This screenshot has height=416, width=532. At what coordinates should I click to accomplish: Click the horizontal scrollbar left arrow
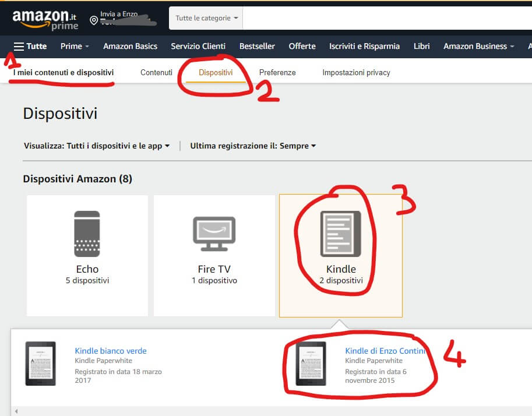click(x=16, y=411)
